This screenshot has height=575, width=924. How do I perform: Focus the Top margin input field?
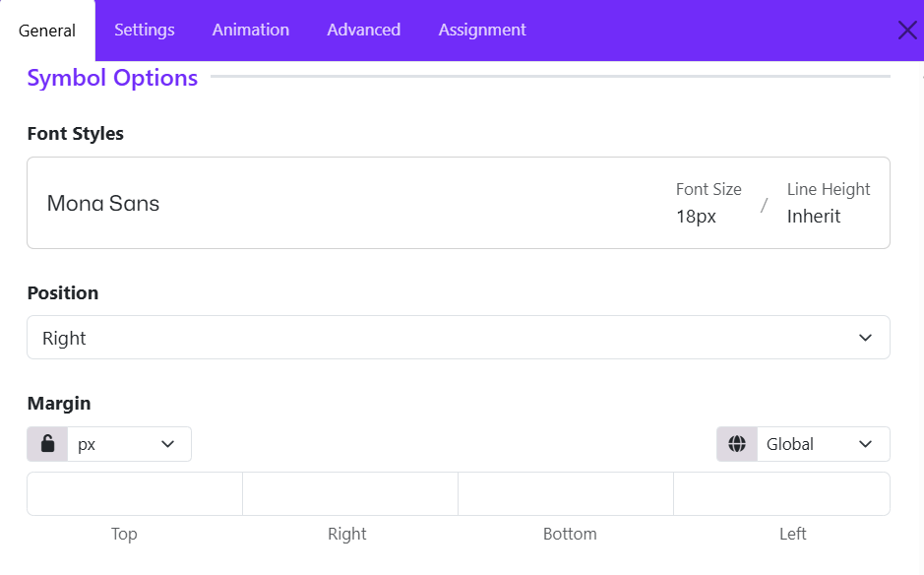tap(135, 493)
